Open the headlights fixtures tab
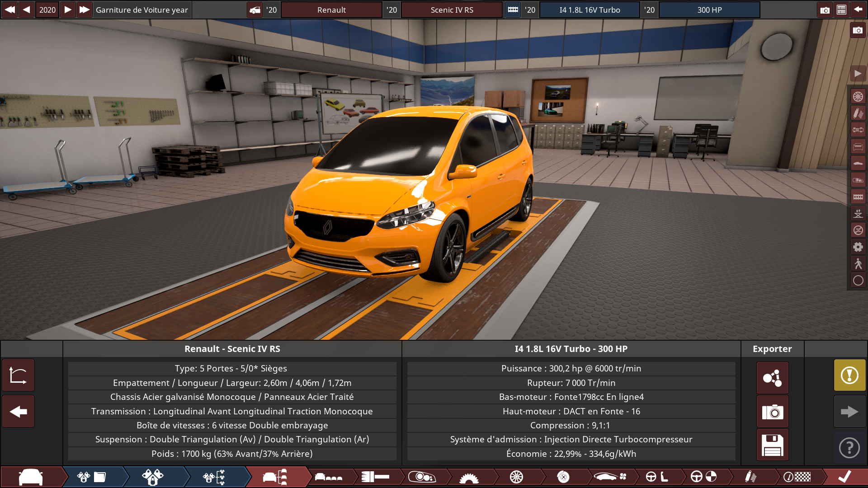 (422, 477)
